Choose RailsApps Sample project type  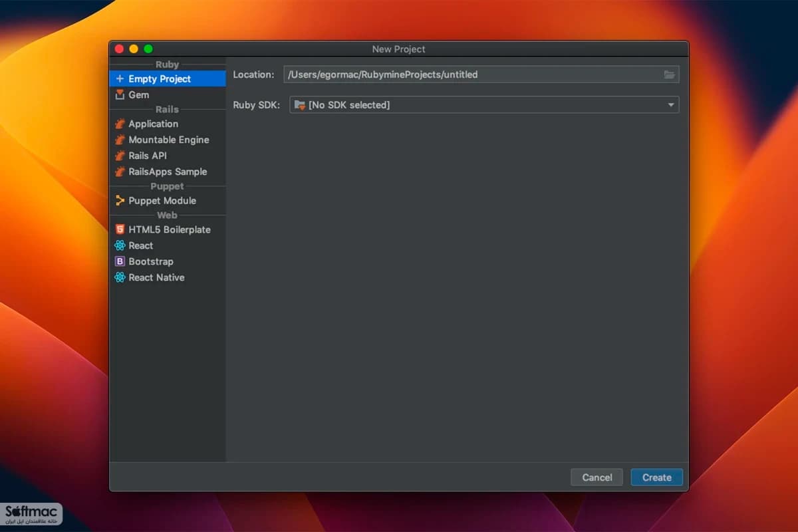click(168, 172)
